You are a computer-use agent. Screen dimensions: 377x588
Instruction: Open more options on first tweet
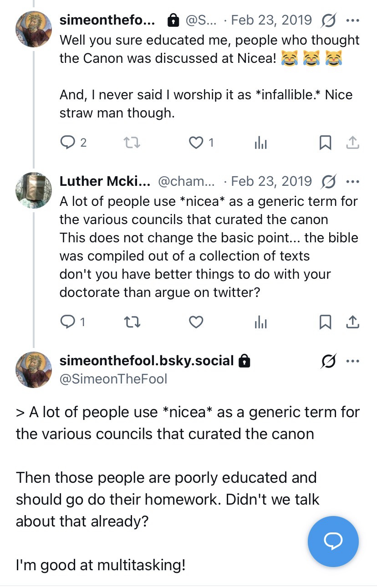[x=353, y=20]
